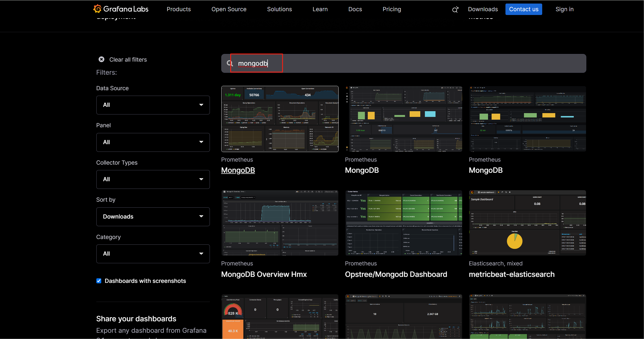This screenshot has width=644, height=339.
Task: Expand the Panel filter dropdown
Action: 153,142
